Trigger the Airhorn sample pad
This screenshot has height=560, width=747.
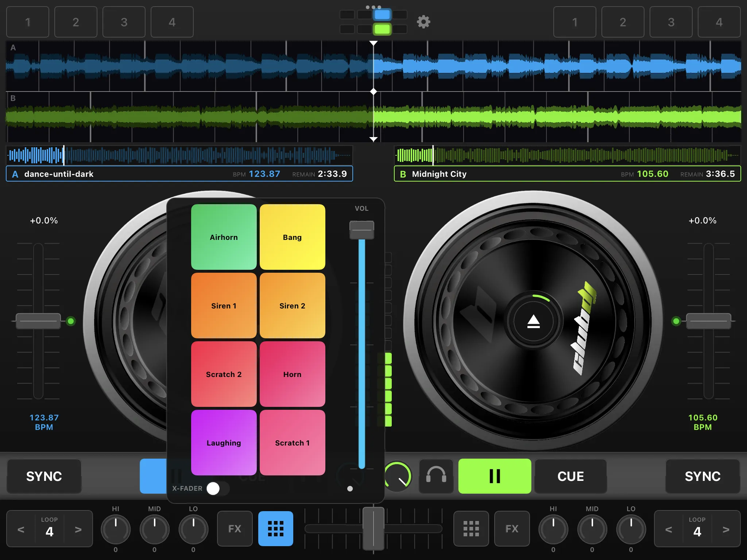(x=224, y=237)
